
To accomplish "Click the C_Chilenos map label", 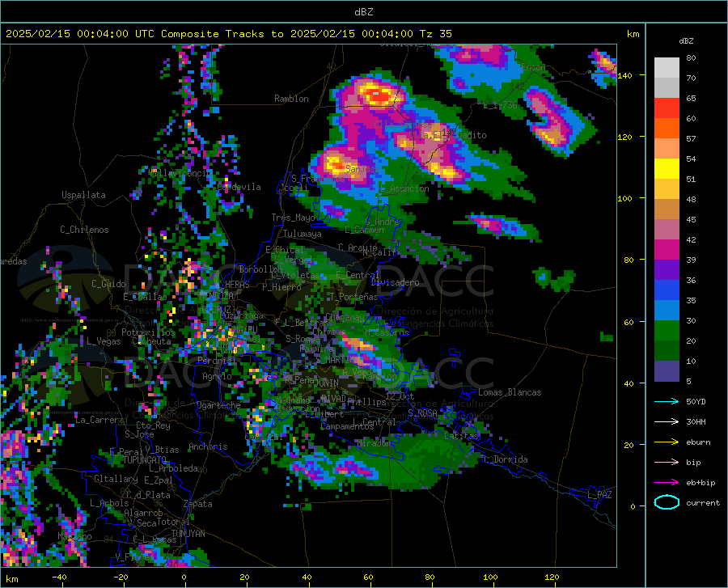I will [x=84, y=230].
